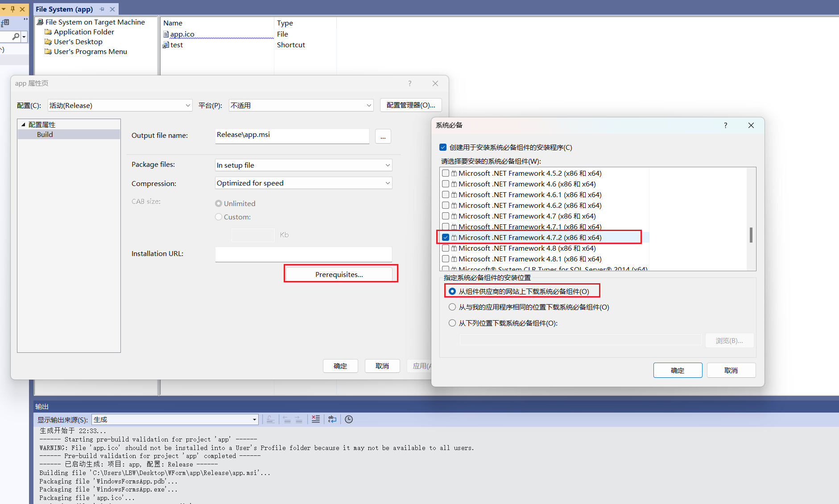Check .NET Framework 4.6.2 prerequisite
This screenshot has height=504, width=839.
[x=446, y=205]
